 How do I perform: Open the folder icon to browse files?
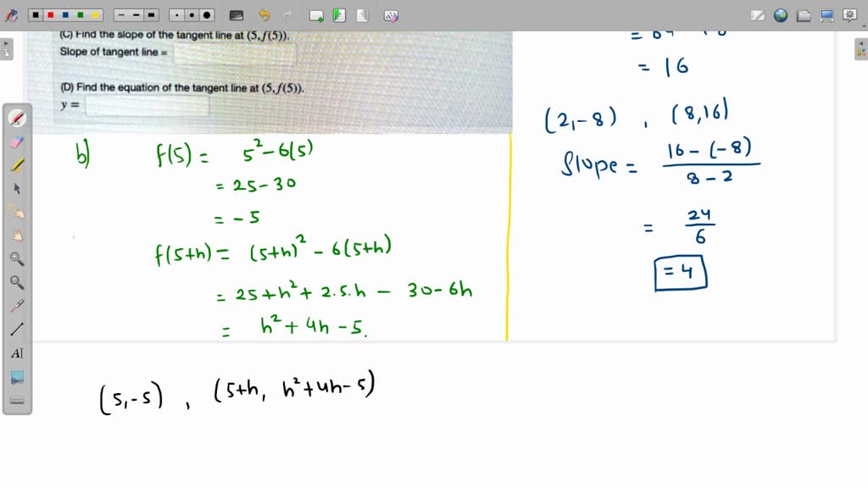coord(803,14)
